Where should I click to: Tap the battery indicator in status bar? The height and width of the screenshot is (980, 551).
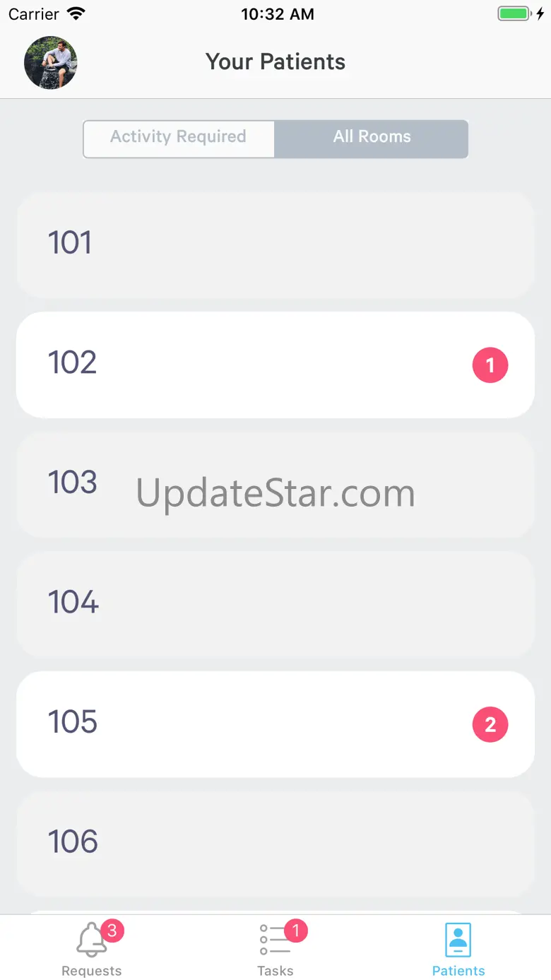coord(514,14)
